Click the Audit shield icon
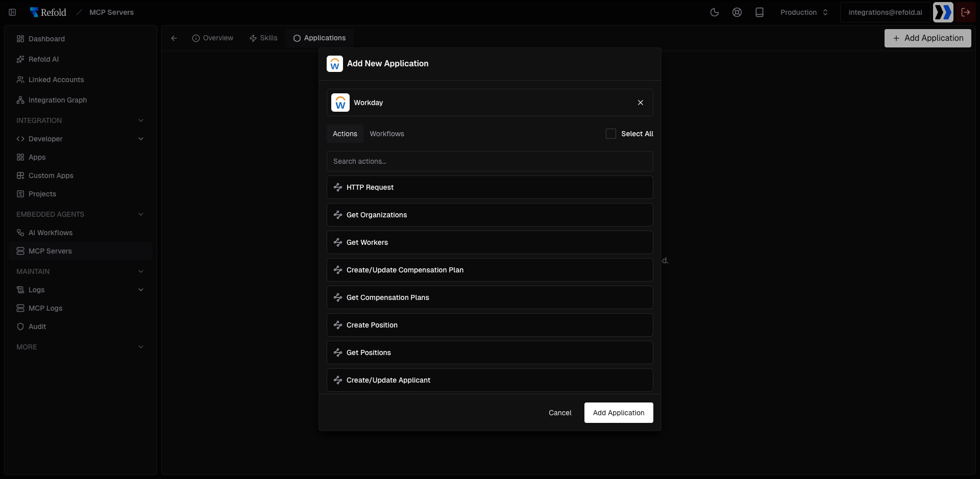 click(x=20, y=326)
